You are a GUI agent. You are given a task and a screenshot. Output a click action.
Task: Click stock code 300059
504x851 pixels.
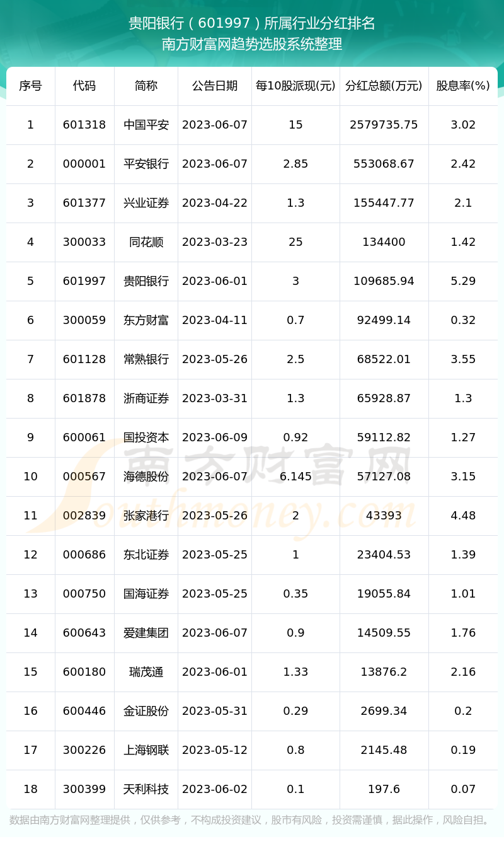(84, 320)
